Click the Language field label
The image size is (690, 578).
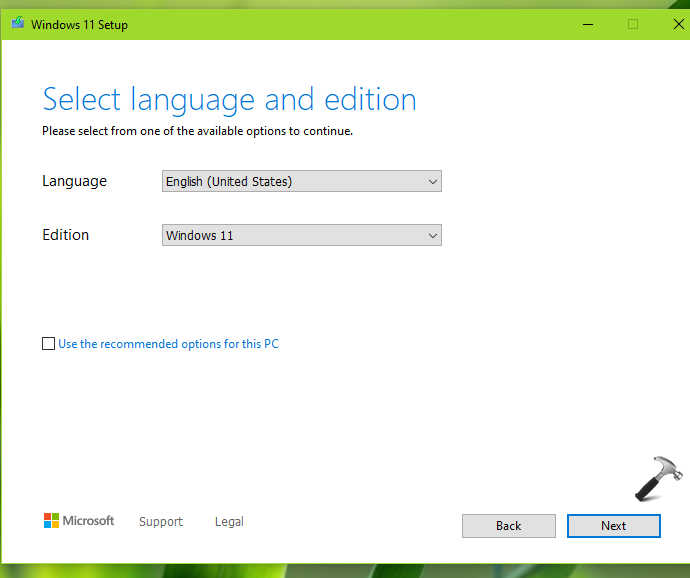[74, 181]
